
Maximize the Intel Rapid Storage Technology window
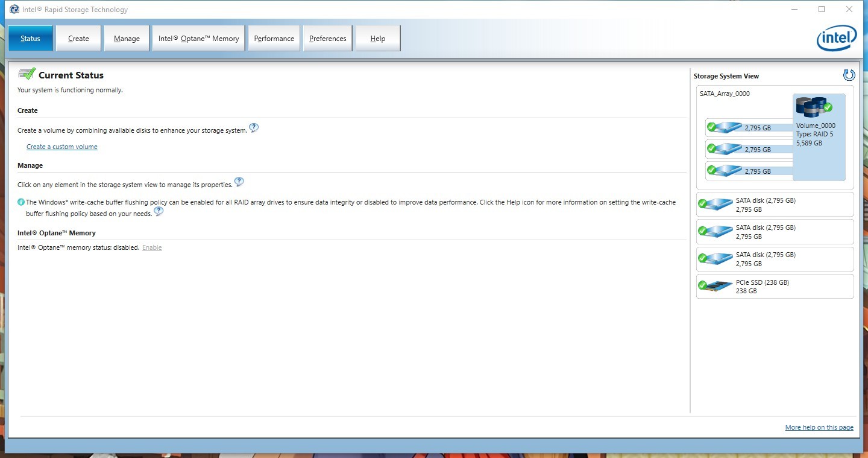[822, 9]
